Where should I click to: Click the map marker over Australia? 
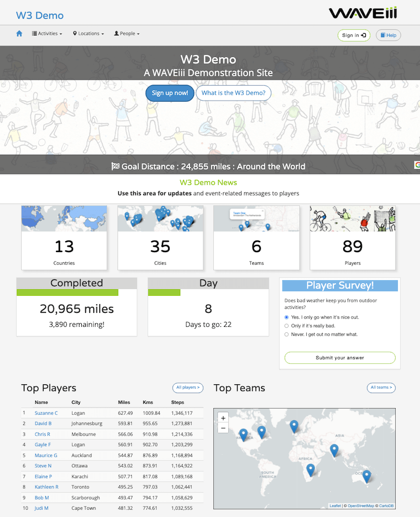[366, 477]
